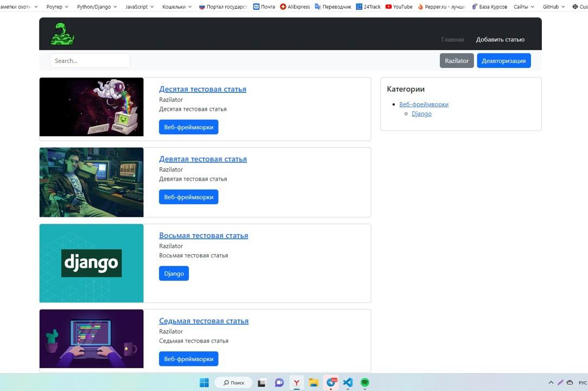The height and width of the screenshot is (391, 588).
Task: Open the AliExpress bookmark
Action: 295,7
